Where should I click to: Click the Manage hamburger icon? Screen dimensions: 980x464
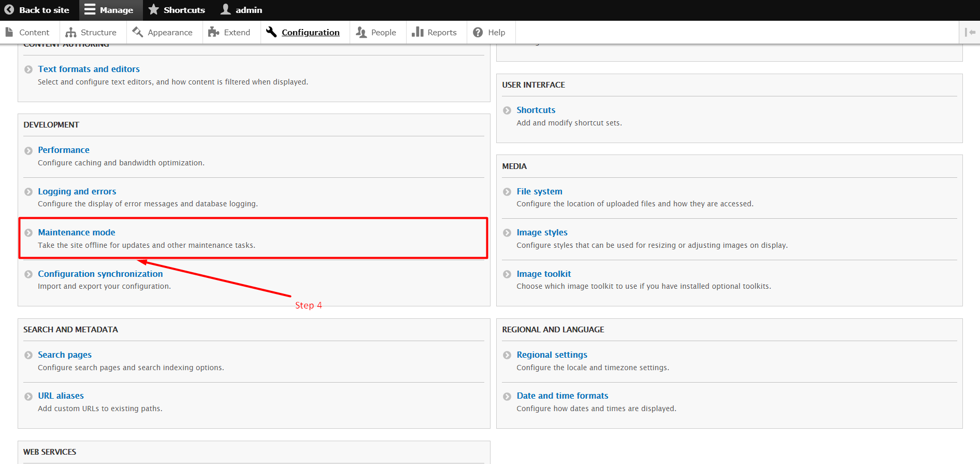90,10
